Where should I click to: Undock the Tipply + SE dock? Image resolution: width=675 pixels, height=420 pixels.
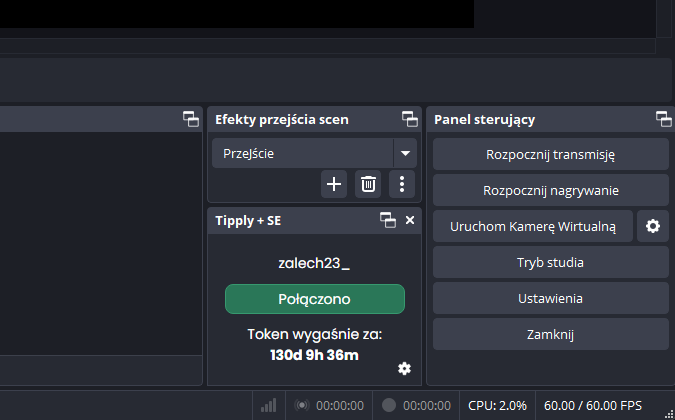click(x=388, y=220)
